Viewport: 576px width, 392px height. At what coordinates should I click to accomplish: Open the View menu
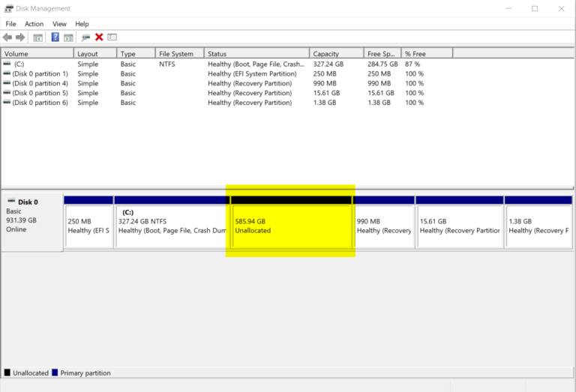click(x=59, y=24)
